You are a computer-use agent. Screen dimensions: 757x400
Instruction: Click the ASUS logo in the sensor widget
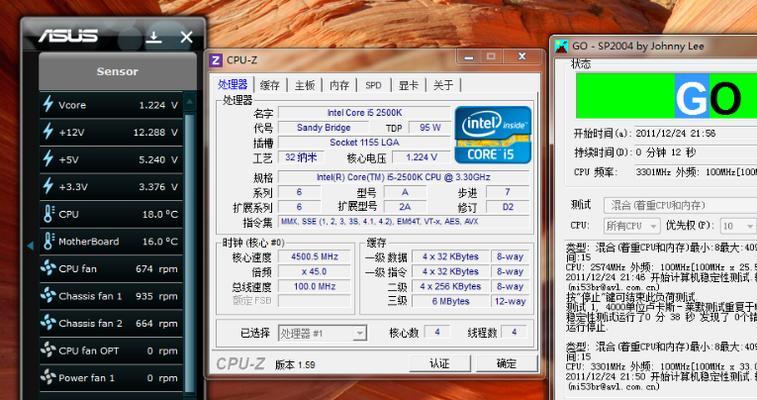click(x=68, y=36)
